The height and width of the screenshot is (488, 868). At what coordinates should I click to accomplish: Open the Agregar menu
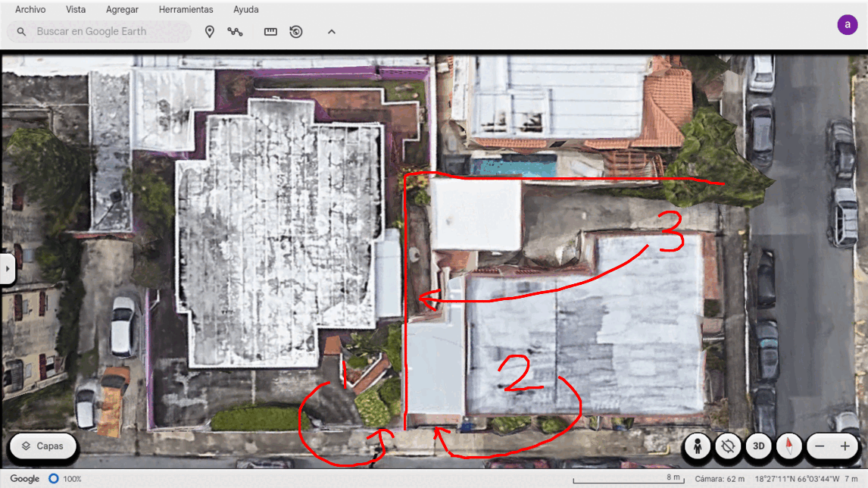122,10
